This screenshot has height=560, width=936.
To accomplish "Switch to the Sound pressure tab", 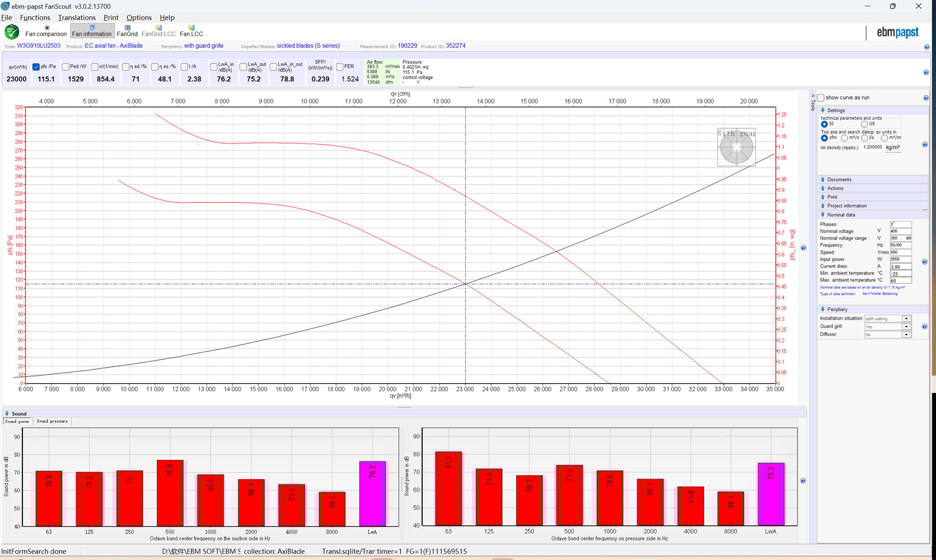I will coord(52,421).
